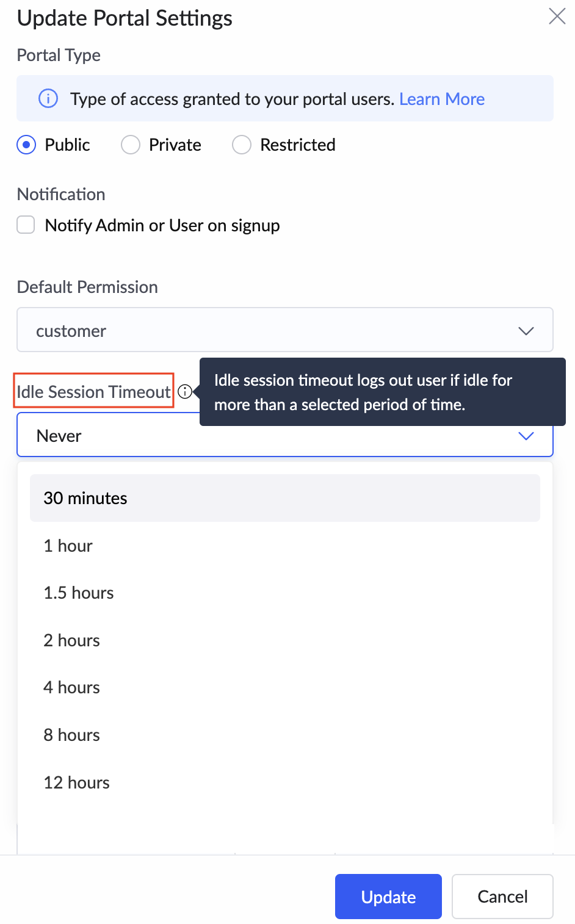The height and width of the screenshot is (924, 575).
Task: Select the Public portal type
Action: [26, 145]
